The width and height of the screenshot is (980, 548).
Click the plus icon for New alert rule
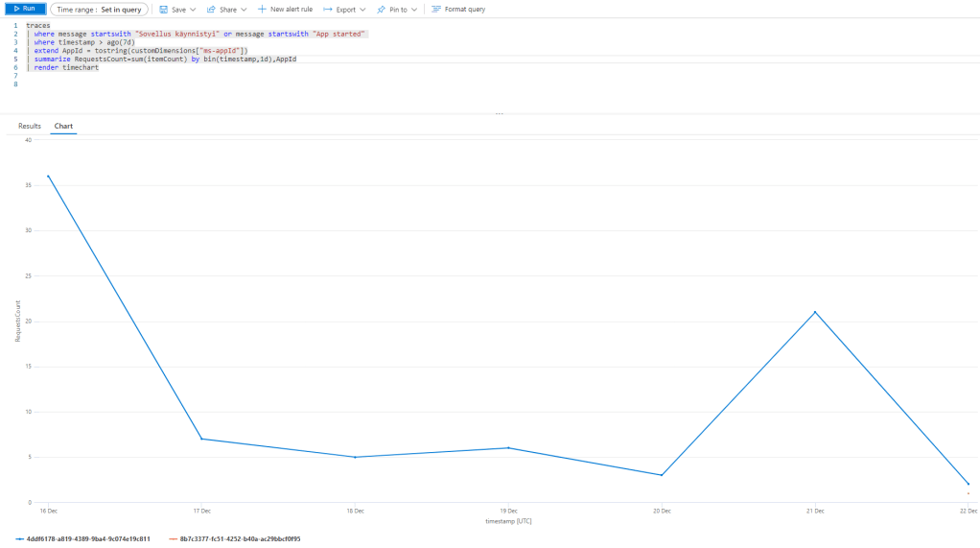262,9
